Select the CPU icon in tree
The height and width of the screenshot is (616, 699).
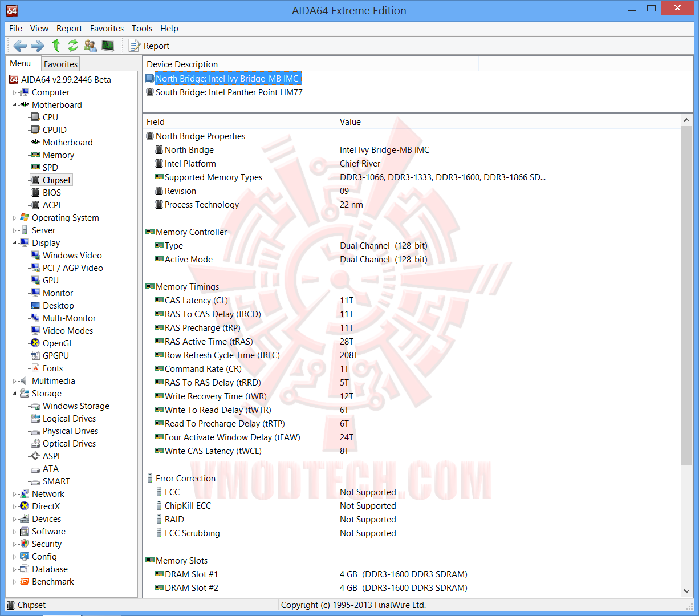pos(35,117)
